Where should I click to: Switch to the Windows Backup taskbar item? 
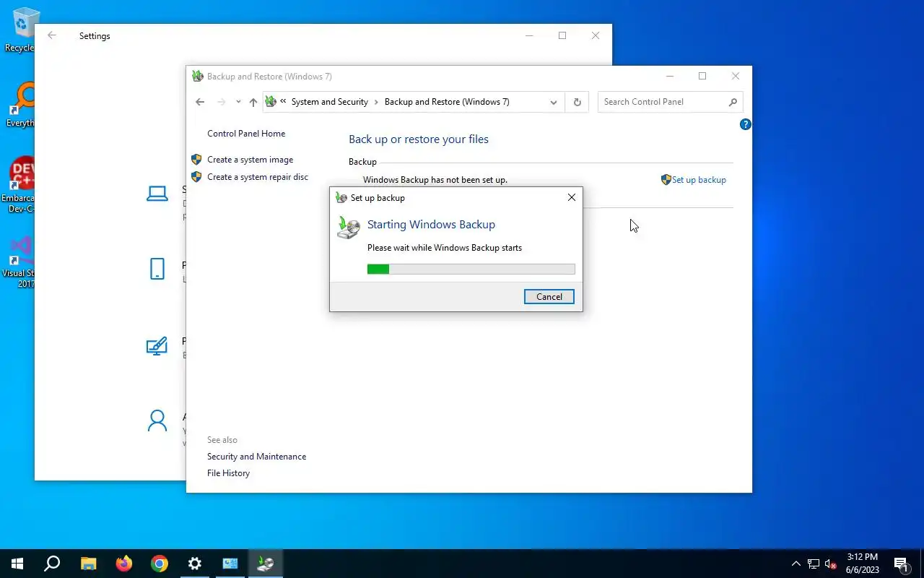click(266, 564)
